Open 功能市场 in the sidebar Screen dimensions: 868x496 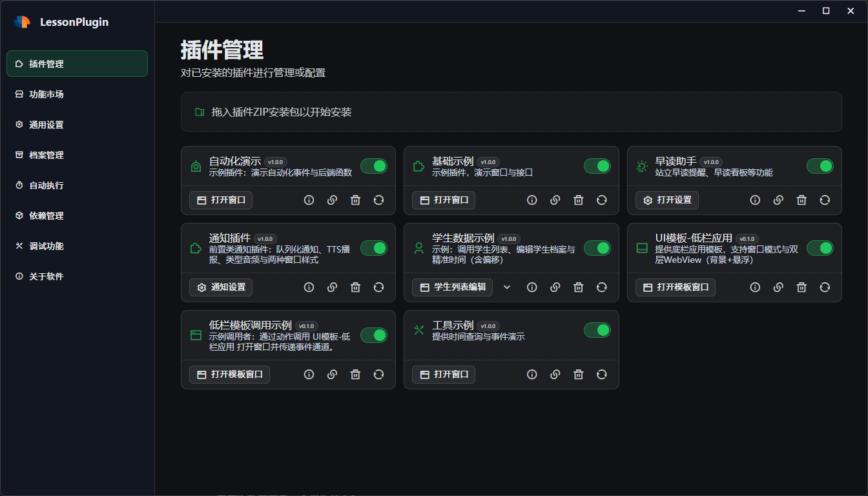(x=46, y=94)
